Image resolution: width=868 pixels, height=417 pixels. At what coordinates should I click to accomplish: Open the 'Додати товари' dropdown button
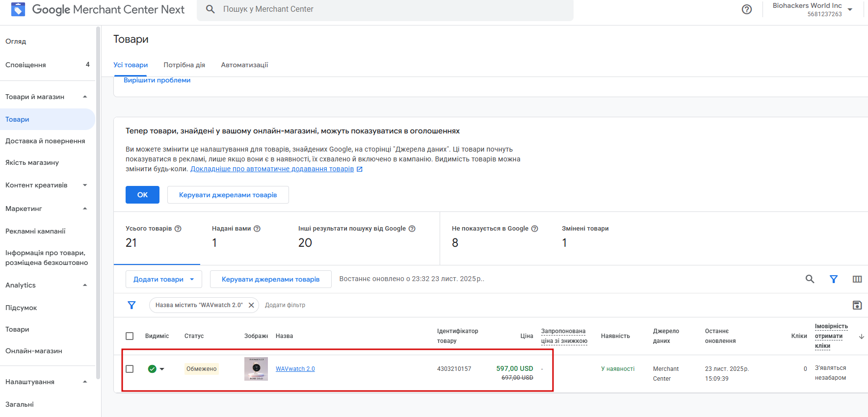tap(163, 279)
